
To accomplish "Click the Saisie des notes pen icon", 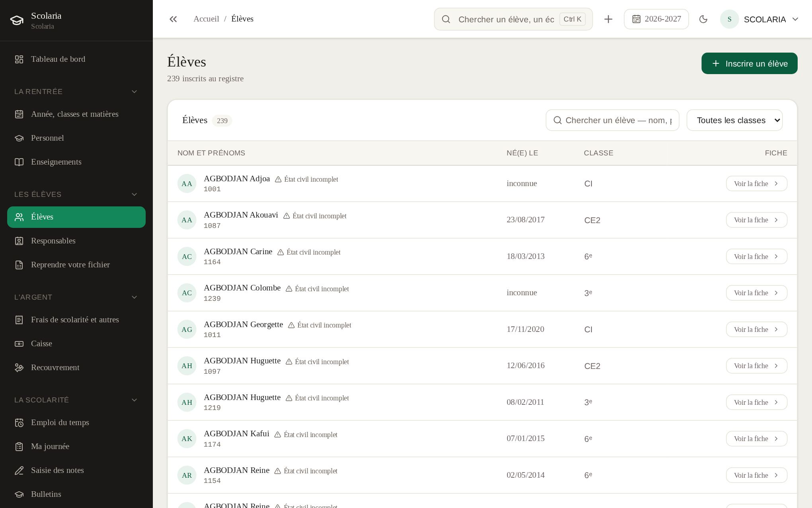I will pyautogui.click(x=19, y=471).
